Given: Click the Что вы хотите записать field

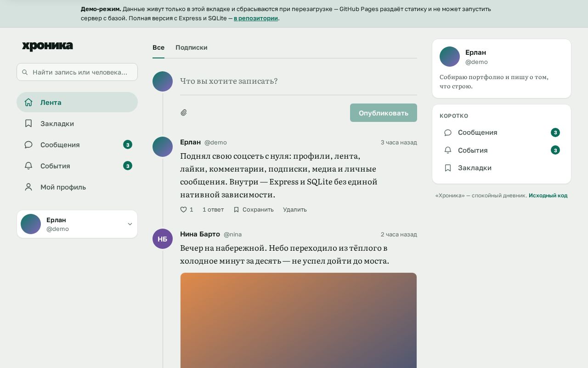Looking at the screenshot, I should [x=299, y=81].
